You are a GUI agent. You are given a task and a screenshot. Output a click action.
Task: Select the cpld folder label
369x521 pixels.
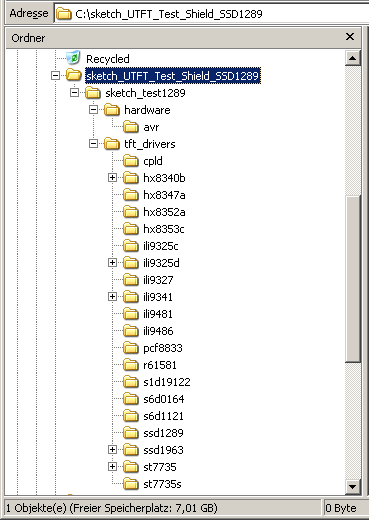153,161
